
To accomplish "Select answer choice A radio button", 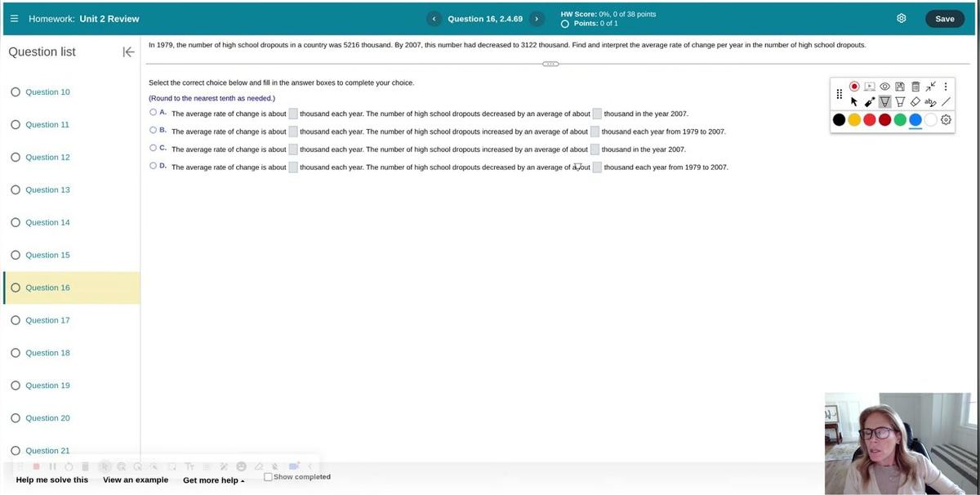I will pyautogui.click(x=154, y=112).
